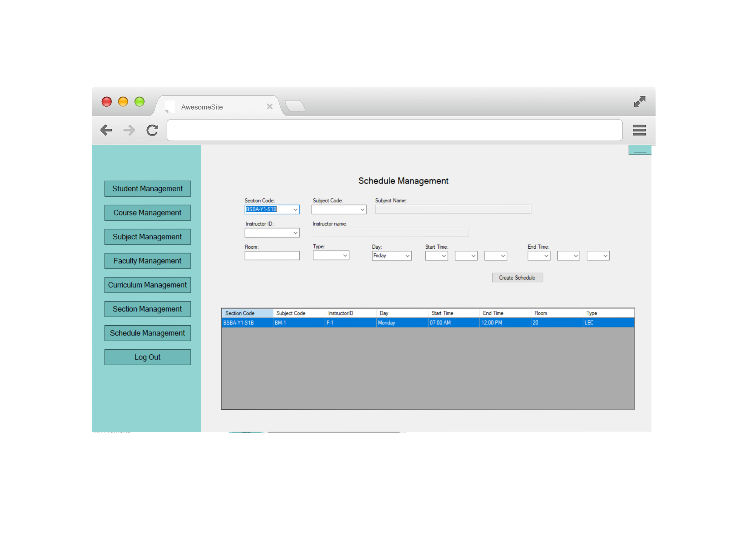This screenshot has width=747, height=560.
Task: Open the Instructor ID dropdown
Action: point(295,233)
